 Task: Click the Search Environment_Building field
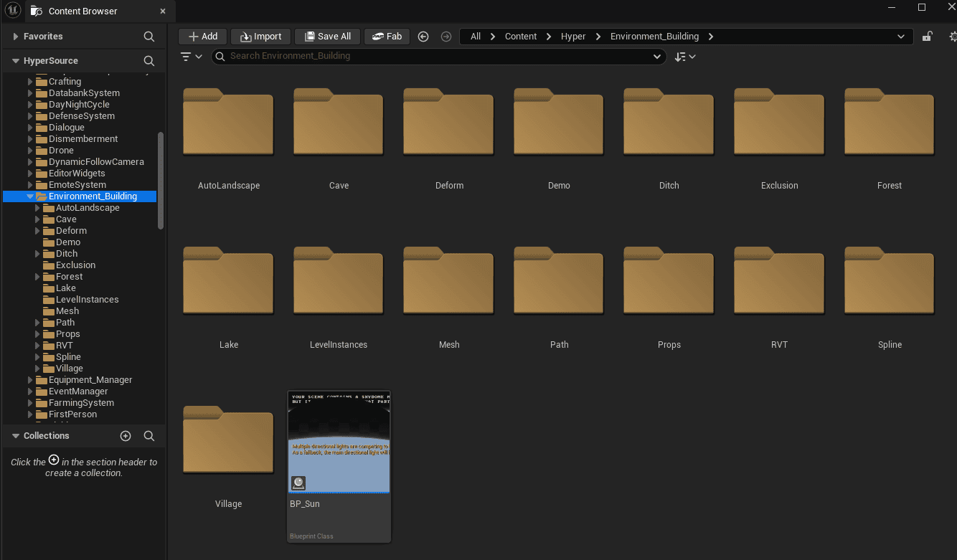pos(439,57)
